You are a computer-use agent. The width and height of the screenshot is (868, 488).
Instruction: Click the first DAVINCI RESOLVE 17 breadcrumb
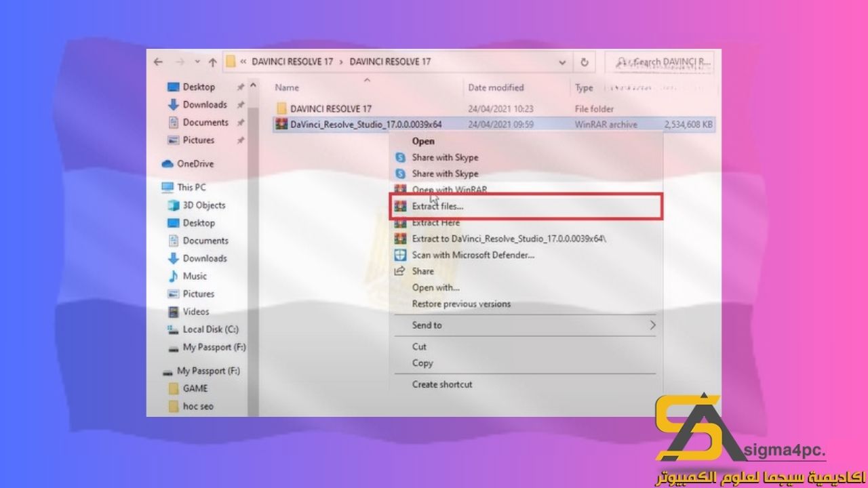[x=292, y=62]
